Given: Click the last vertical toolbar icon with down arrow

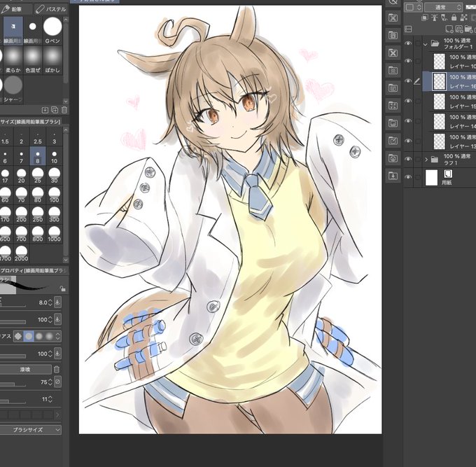Looking at the screenshot, I should point(393,176).
